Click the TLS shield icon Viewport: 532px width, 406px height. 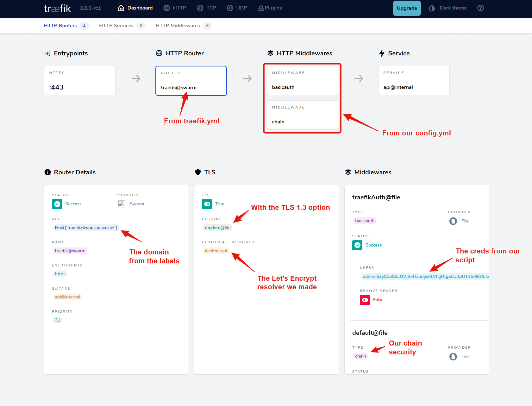[x=198, y=172]
